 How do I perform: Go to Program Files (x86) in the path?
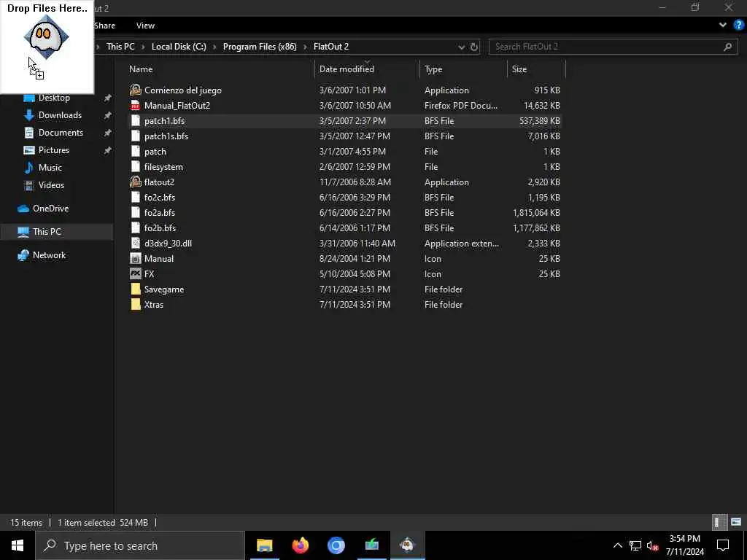[x=260, y=47]
